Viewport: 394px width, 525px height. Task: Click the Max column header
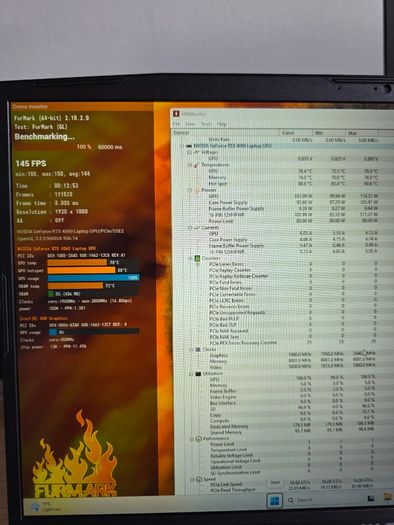[x=363, y=133]
